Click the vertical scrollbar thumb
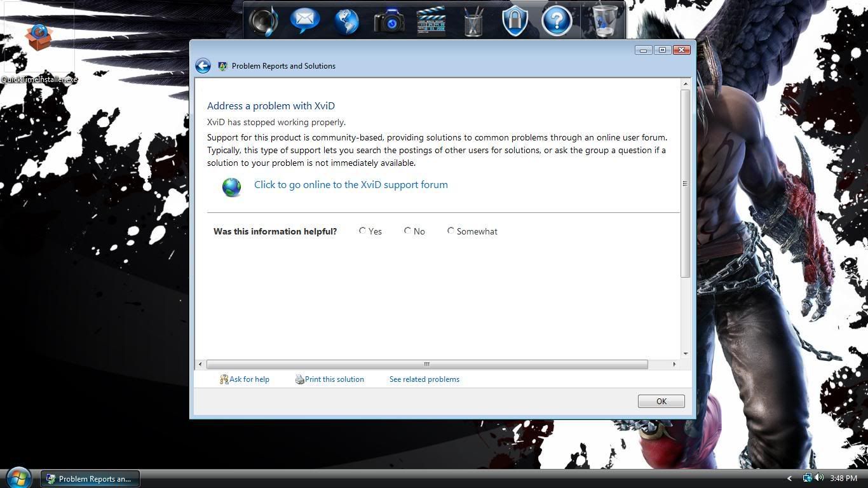 685,183
